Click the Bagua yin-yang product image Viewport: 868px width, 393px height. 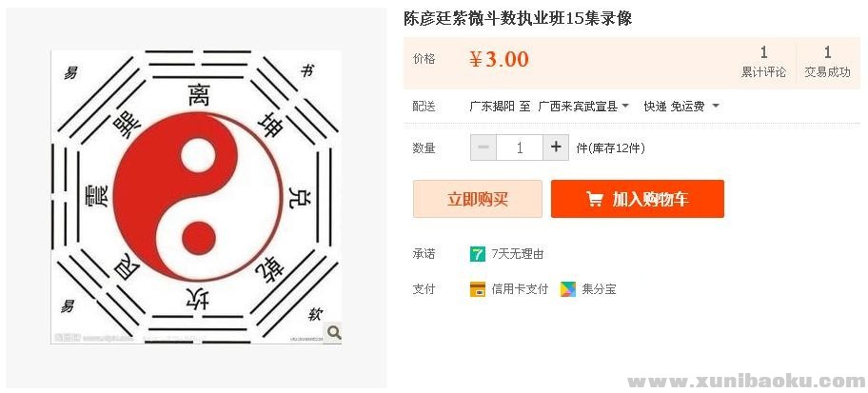(197, 197)
